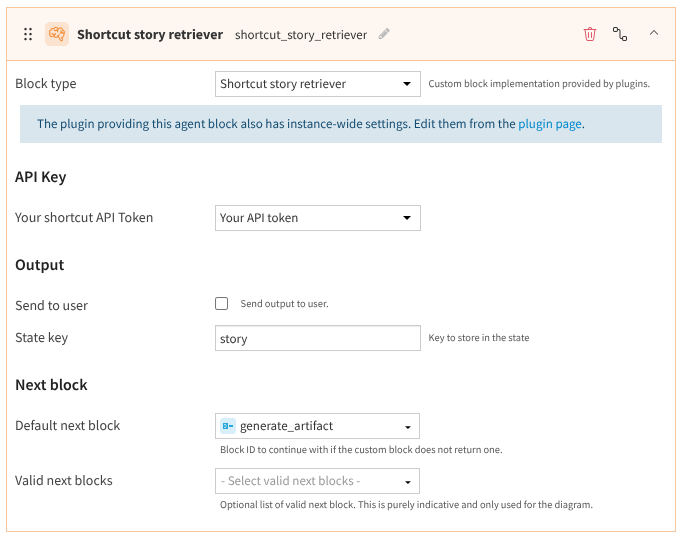The width and height of the screenshot is (684, 540).
Task: Open the Block type dropdown
Action: point(317,84)
